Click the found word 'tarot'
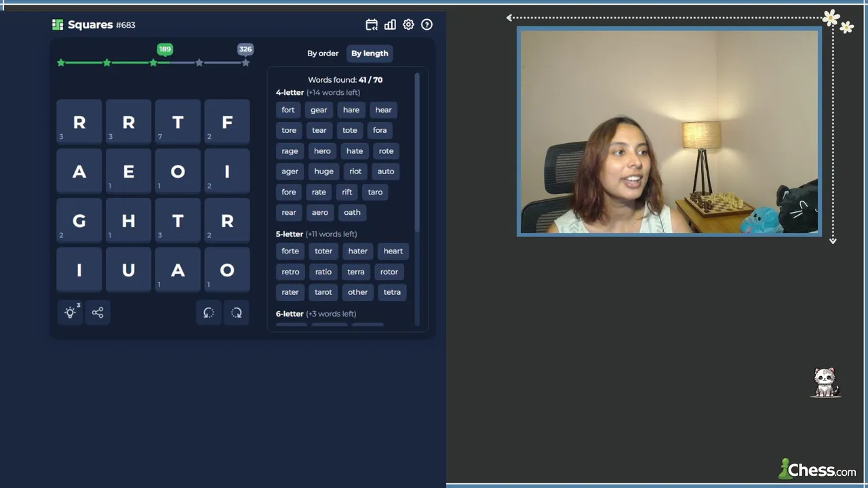 coord(323,292)
